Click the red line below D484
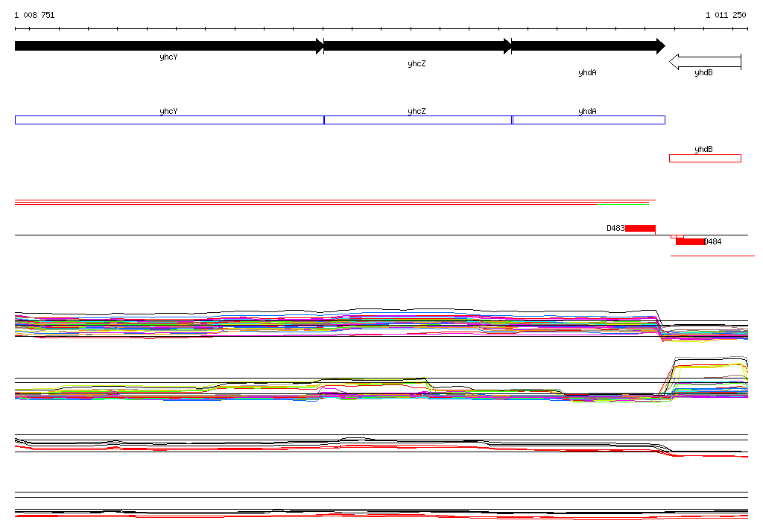This screenshot has height=532, width=763. (x=712, y=256)
